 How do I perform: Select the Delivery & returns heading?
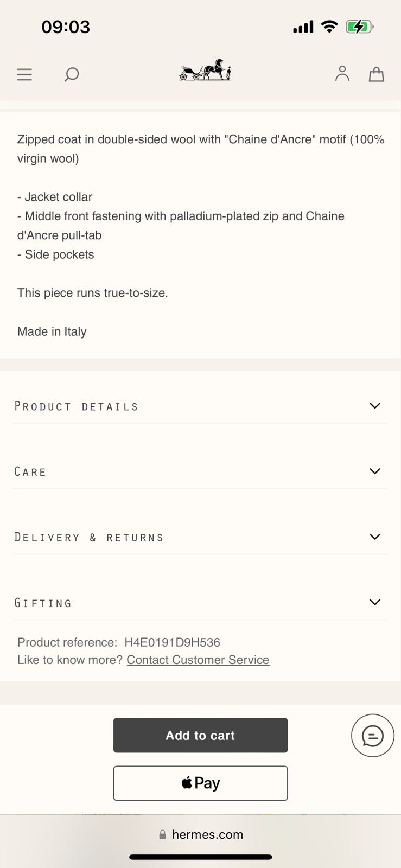(x=88, y=538)
